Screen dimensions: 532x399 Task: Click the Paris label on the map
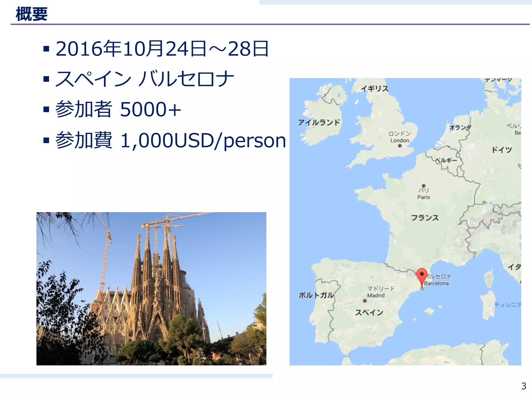(x=424, y=197)
